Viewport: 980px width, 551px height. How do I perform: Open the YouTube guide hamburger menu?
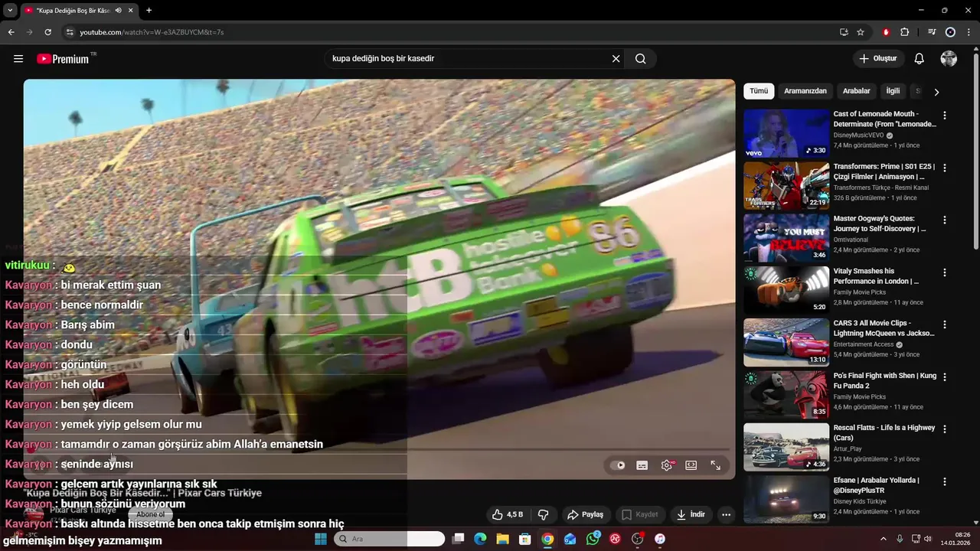coord(18,59)
